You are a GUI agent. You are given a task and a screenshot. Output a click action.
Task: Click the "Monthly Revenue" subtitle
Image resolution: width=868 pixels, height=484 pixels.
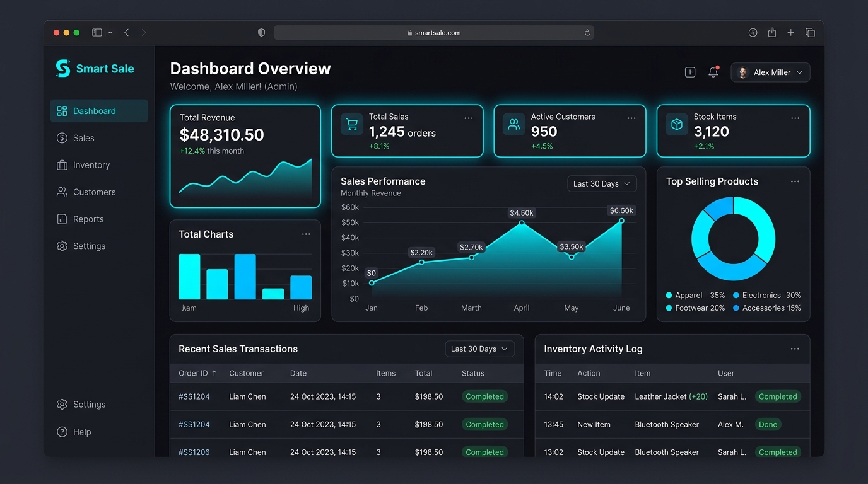[371, 193]
